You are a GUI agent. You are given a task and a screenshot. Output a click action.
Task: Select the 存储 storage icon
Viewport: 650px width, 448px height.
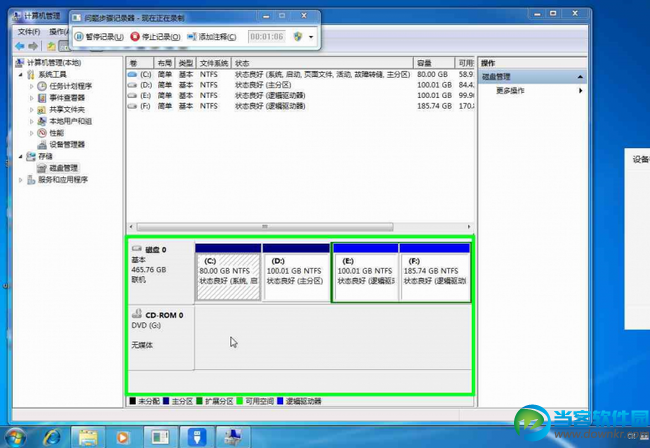point(31,156)
